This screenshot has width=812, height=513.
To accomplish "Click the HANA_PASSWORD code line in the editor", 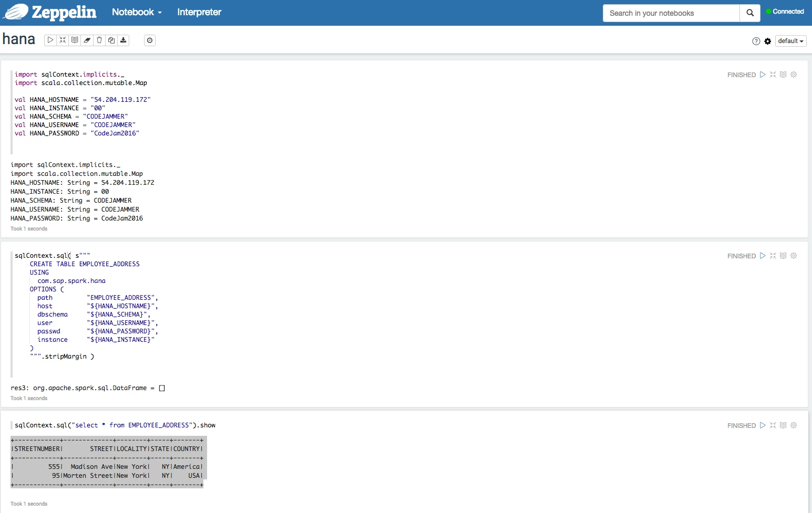I will 77,133.
